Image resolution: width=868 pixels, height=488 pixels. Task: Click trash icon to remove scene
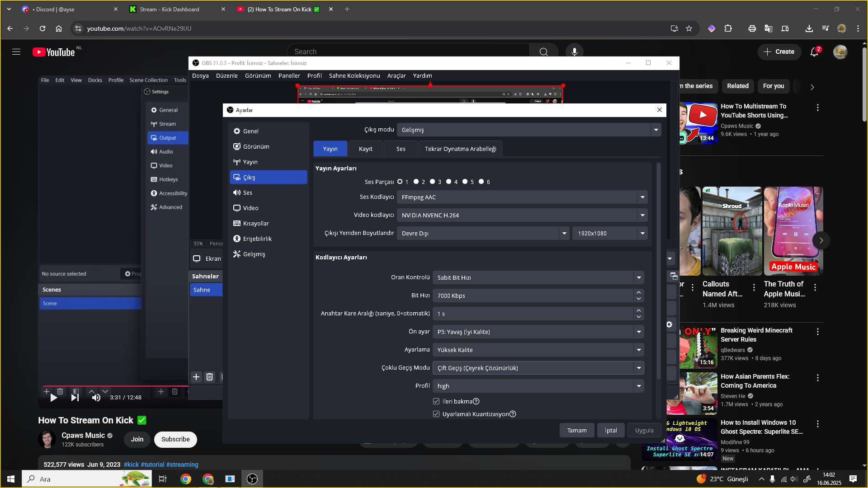(209, 377)
